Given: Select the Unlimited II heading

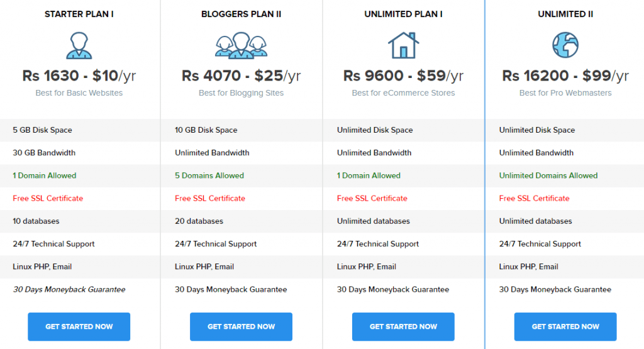Looking at the screenshot, I should click(x=565, y=14).
